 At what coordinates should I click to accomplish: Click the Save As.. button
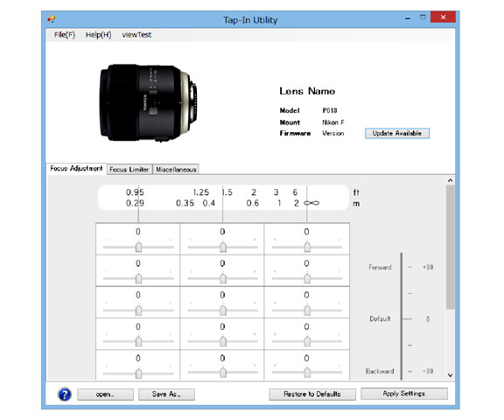pos(166,394)
